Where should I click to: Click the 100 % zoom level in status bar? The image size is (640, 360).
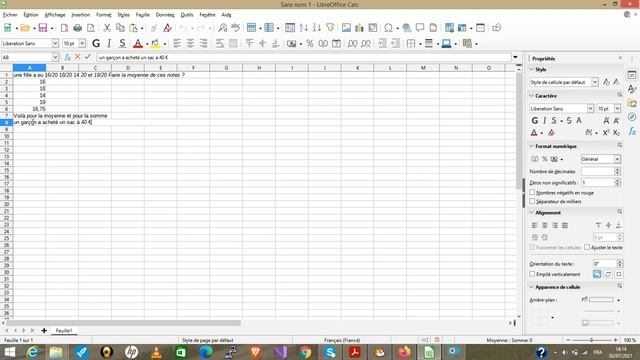[x=629, y=340]
